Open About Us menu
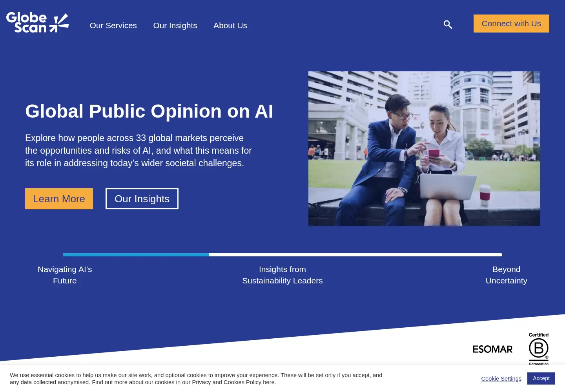The image size is (565, 392). (230, 25)
